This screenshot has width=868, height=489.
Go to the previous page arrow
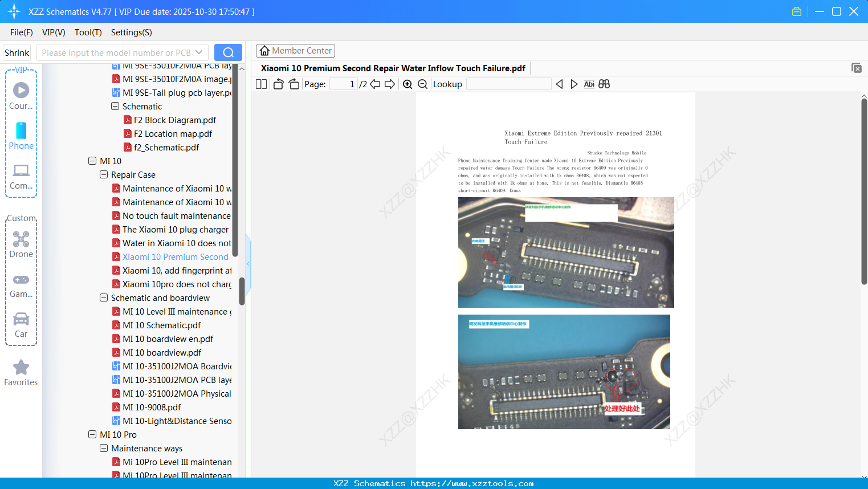[x=375, y=84]
